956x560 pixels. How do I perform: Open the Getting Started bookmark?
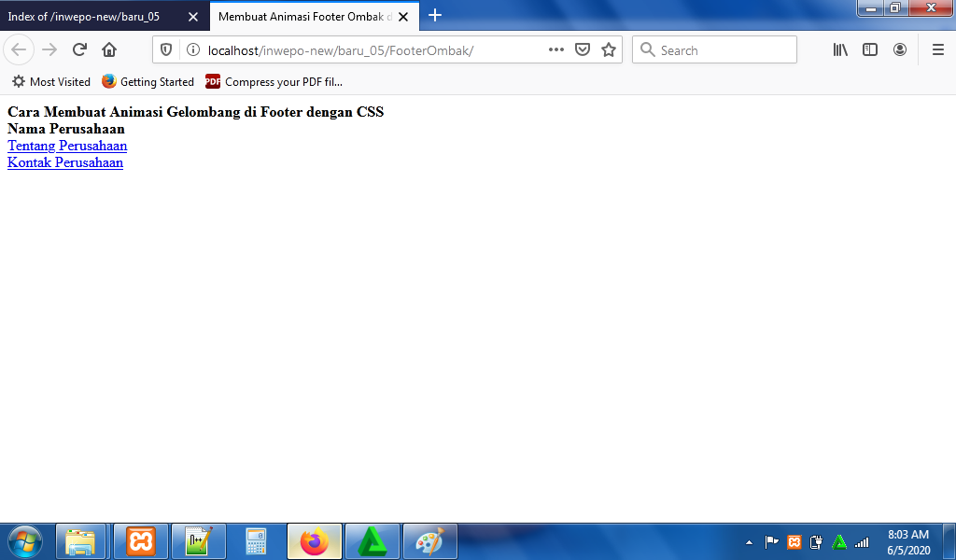(148, 81)
